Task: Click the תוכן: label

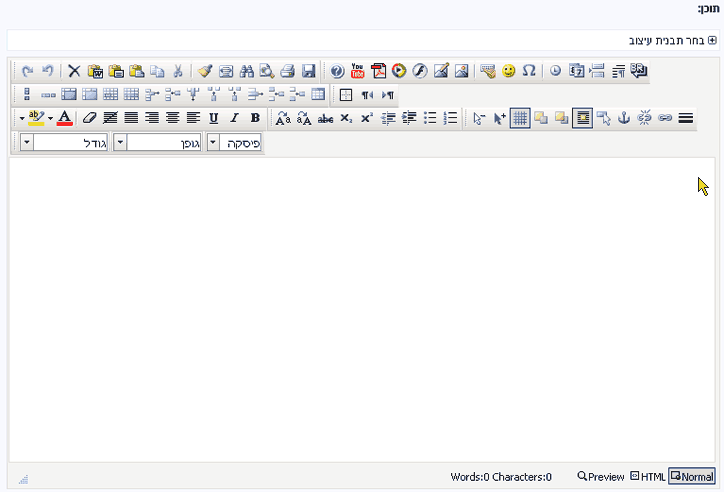Action: pos(708,9)
